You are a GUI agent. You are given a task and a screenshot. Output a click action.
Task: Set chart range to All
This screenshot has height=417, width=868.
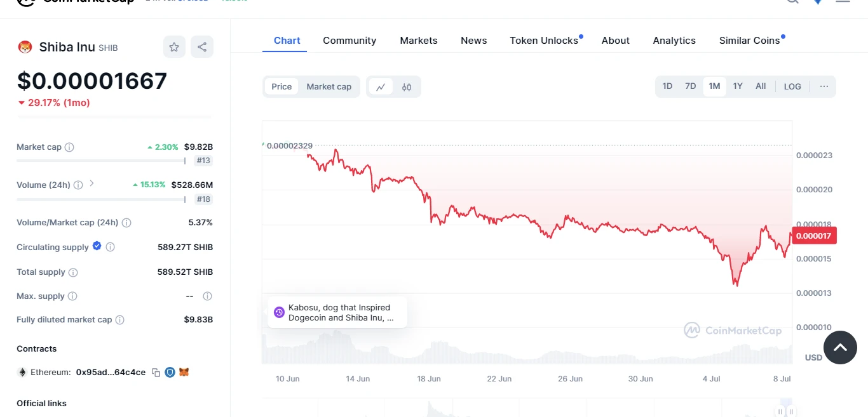(761, 86)
